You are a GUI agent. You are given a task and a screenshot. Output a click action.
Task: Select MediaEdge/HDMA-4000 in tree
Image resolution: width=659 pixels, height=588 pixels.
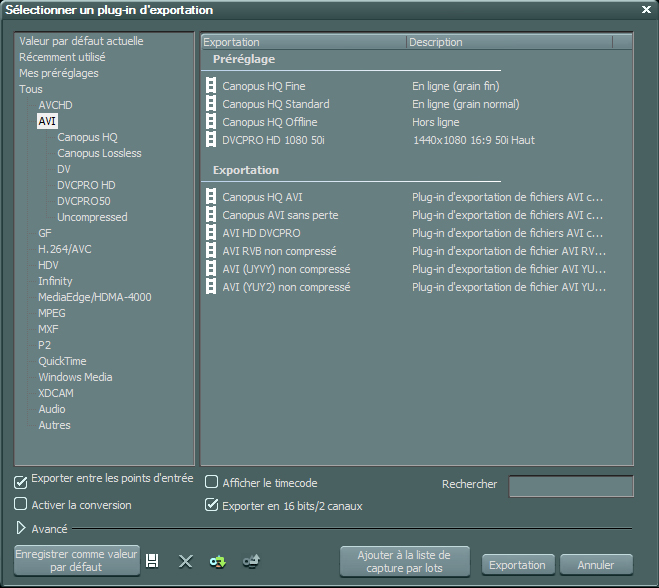pos(95,297)
